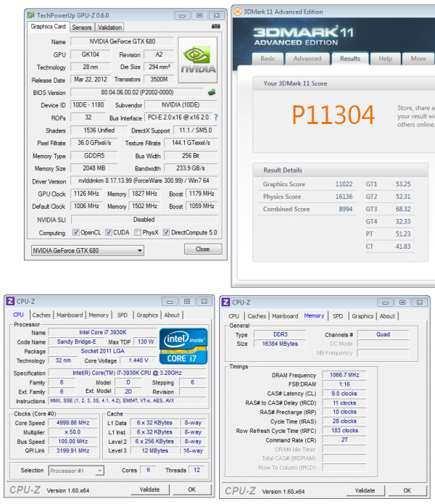Click the Combined Score value 8994
Image resolution: width=435 pixels, height=504 pixels.
click(x=345, y=209)
